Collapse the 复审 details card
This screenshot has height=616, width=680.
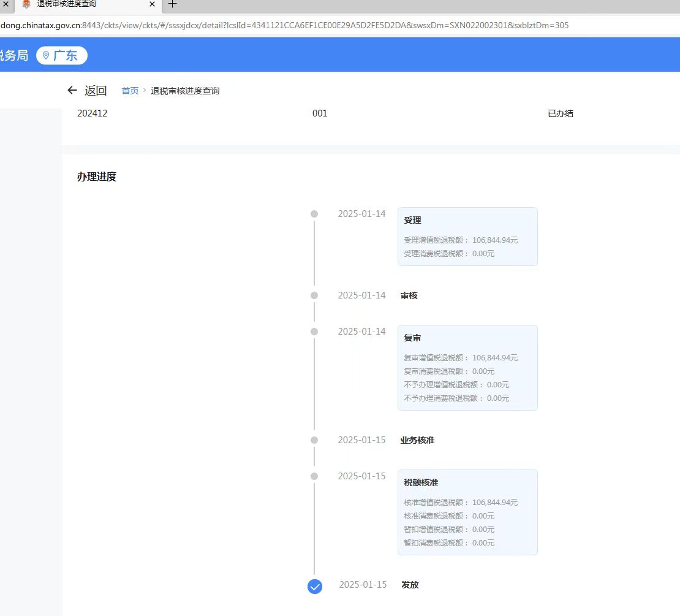412,337
